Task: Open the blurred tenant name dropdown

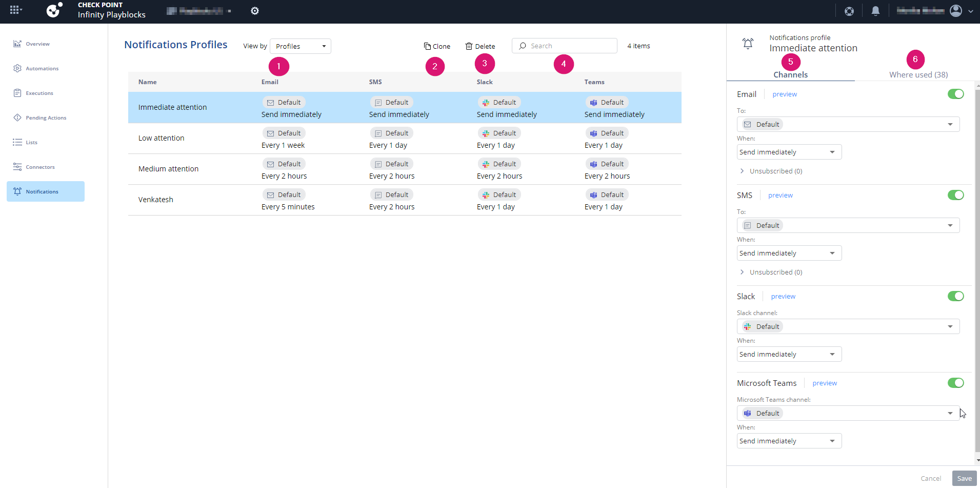Action: pyautogui.click(x=199, y=11)
